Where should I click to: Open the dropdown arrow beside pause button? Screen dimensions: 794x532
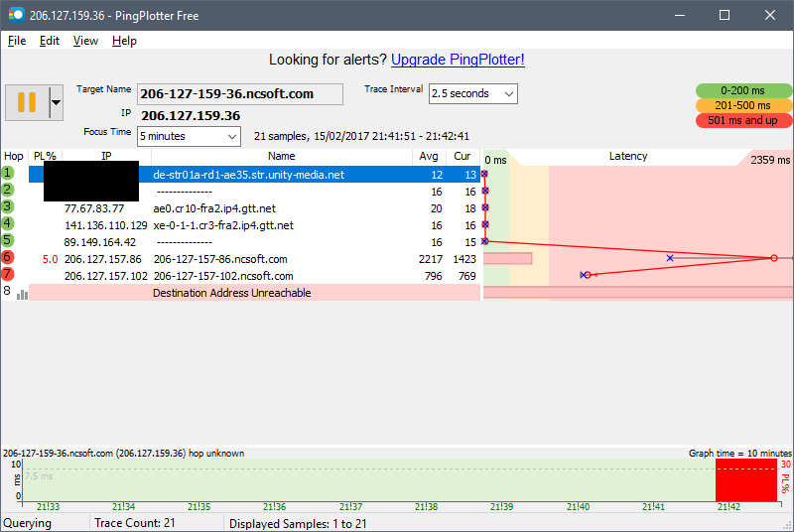tap(57, 102)
